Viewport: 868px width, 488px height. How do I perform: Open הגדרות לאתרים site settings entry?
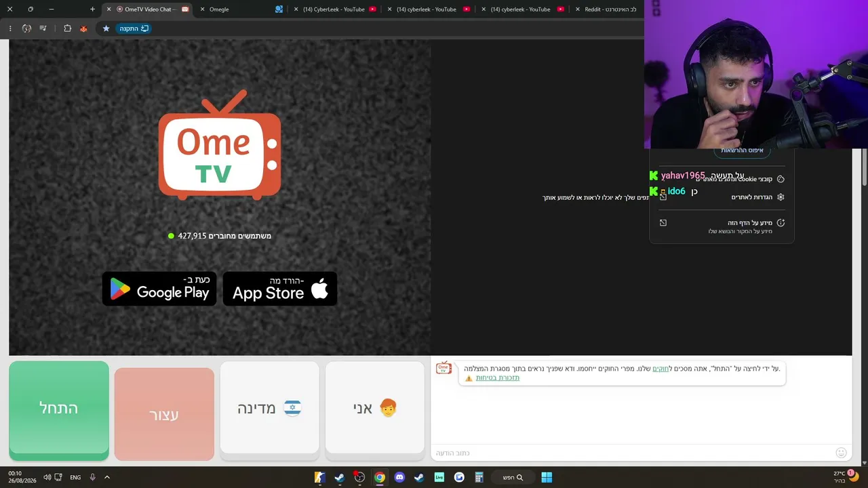click(722, 197)
